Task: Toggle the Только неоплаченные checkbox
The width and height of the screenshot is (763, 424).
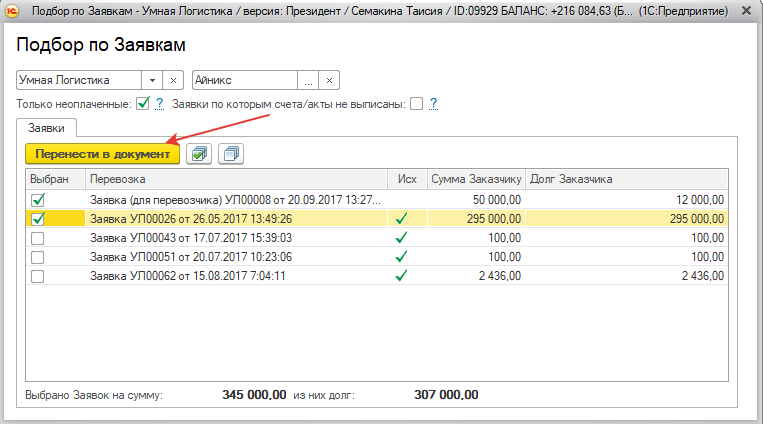Action: point(143,104)
